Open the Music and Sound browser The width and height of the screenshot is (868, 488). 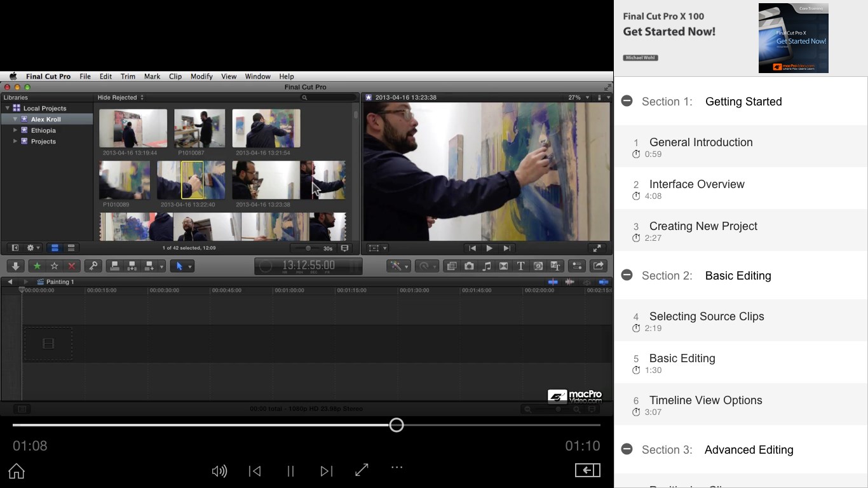point(486,266)
